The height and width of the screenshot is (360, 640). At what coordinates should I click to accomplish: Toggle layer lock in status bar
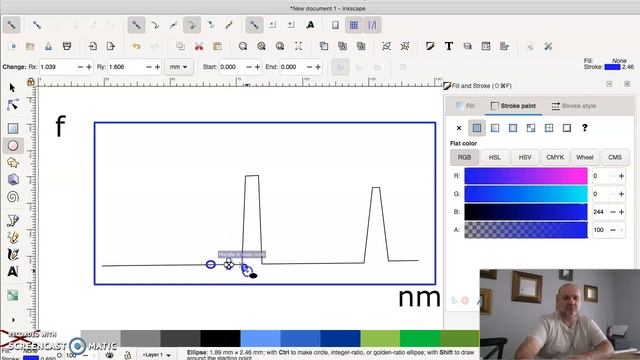click(x=128, y=355)
